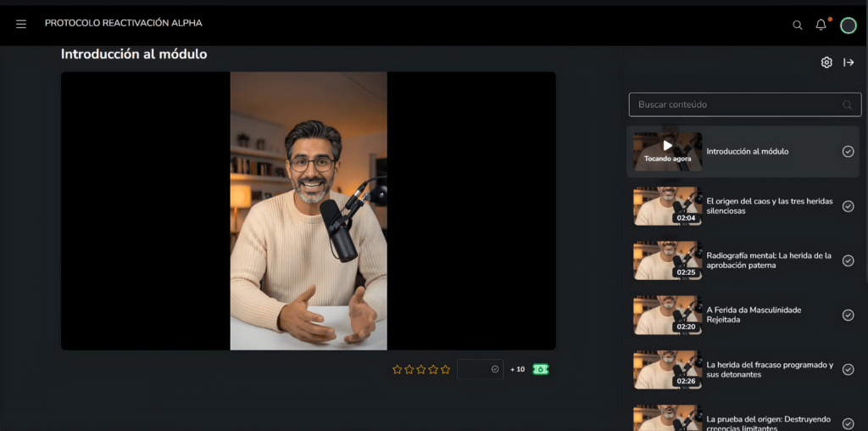The width and height of the screenshot is (868, 431).
Task: Click the green ticket reward icon
Action: click(541, 369)
